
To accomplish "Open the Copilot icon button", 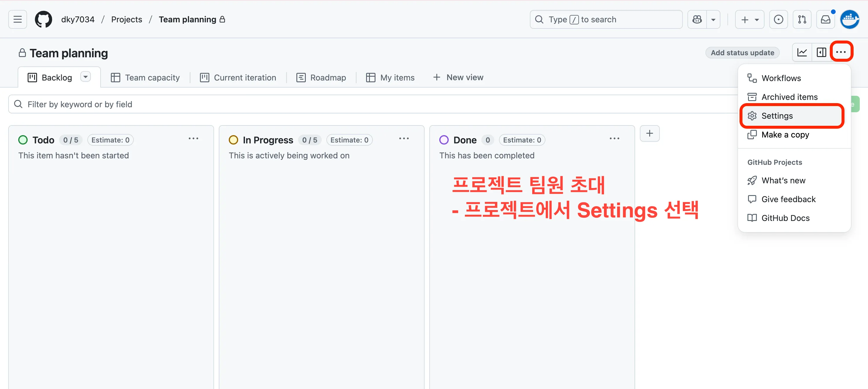I will (x=697, y=19).
